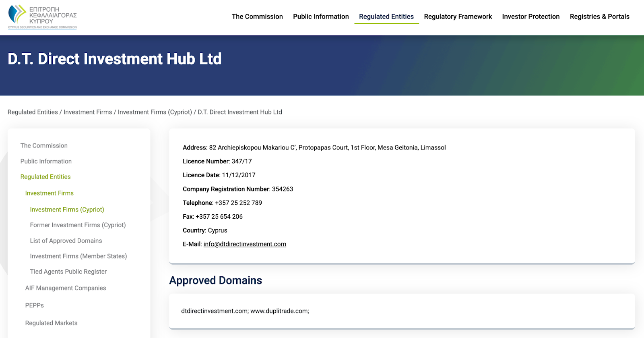
Task: Select Public Information in the sidebar
Action: 46,161
